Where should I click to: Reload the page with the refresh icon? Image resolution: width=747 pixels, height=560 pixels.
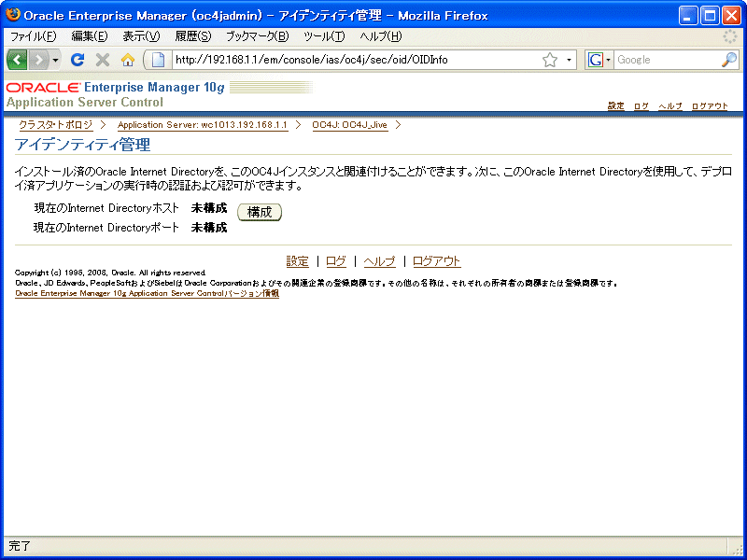(78, 60)
